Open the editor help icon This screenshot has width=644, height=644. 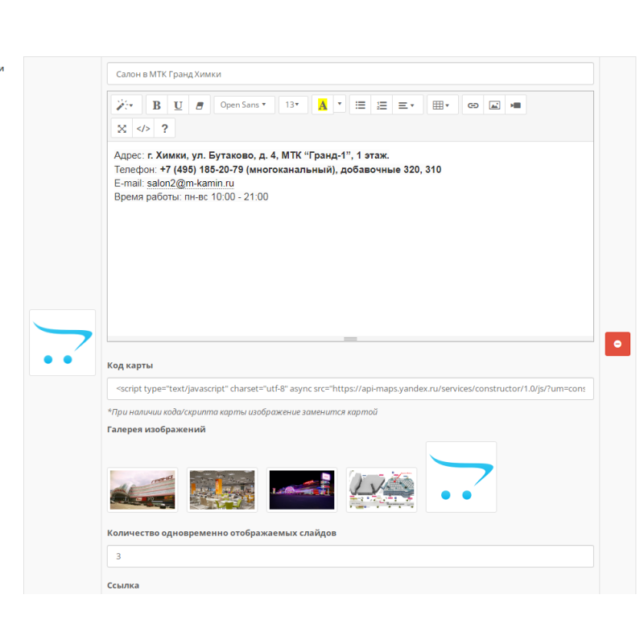tap(164, 129)
